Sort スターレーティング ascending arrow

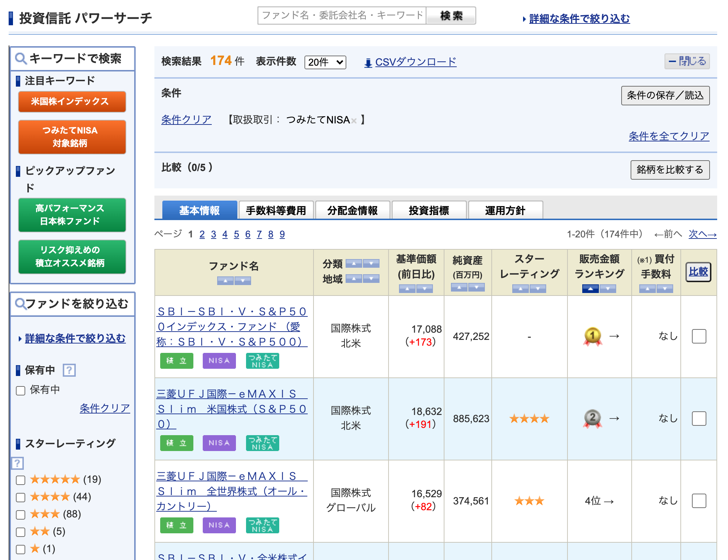[521, 288]
